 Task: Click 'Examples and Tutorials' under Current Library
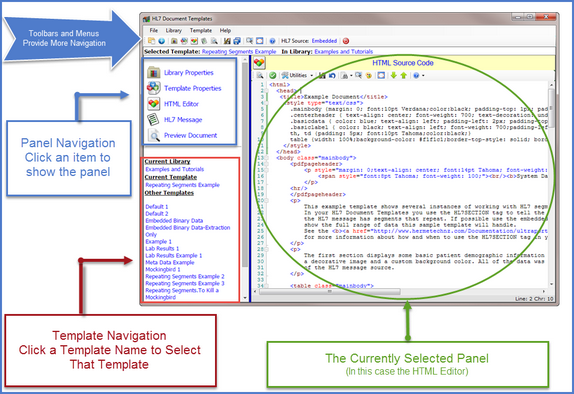click(175, 169)
